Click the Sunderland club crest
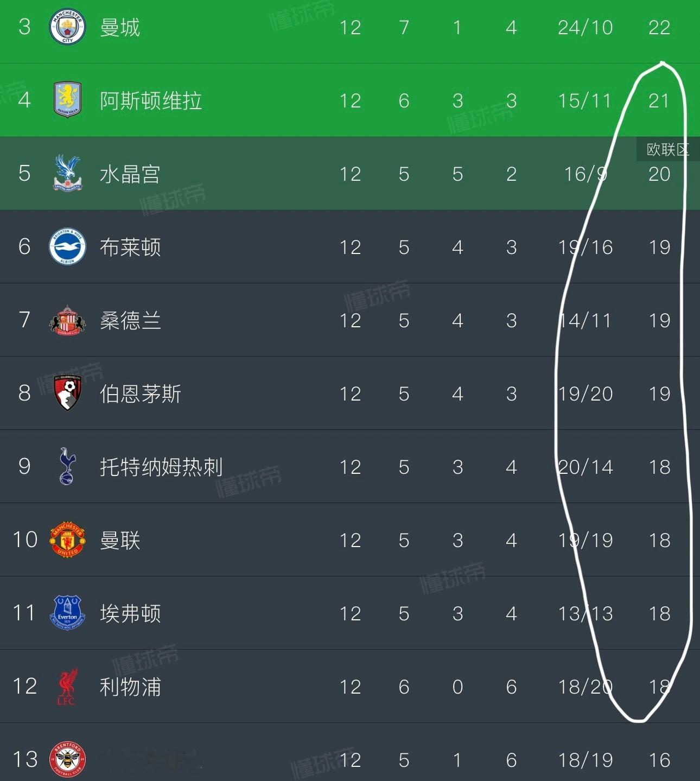 coord(67,320)
